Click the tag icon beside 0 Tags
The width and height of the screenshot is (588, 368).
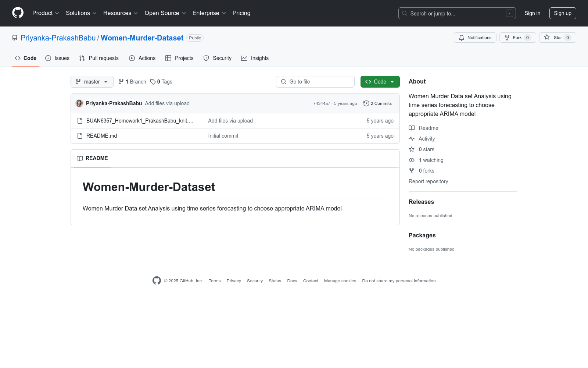(153, 82)
